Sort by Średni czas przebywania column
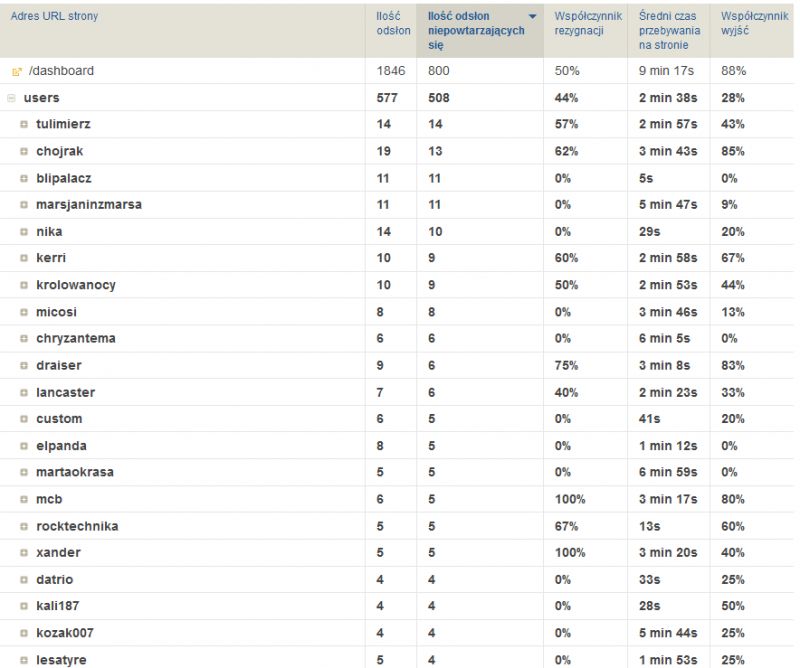The width and height of the screenshot is (800, 668). click(x=669, y=31)
